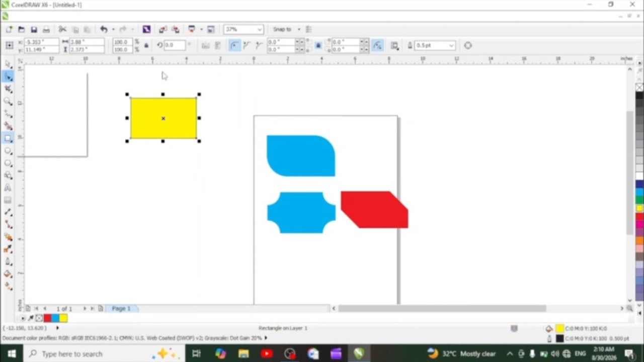Toggle the lock ratio padlock
Image resolution: width=644 pixels, height=362 pixels.
tap(146, 45)
